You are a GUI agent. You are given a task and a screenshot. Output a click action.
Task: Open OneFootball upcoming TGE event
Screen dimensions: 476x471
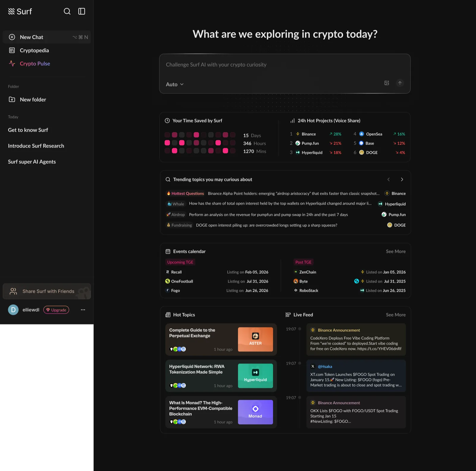[x=217, y=281]
